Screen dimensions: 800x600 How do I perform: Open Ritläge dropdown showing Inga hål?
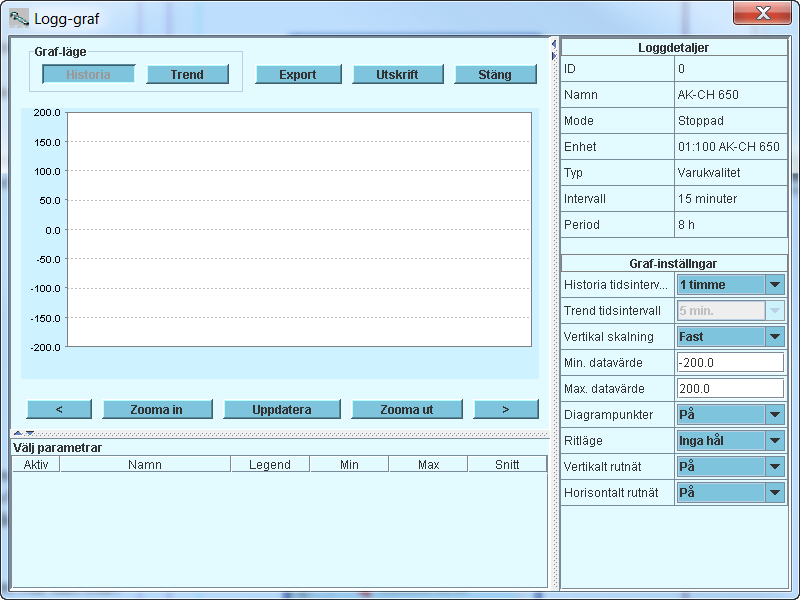click(x=731, y=440)
